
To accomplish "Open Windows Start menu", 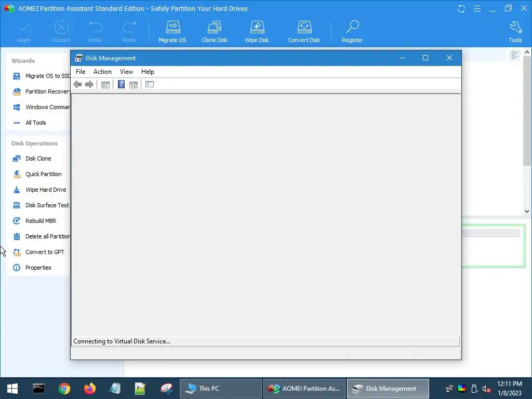I will pyautogui.click(x=12, y=389).
